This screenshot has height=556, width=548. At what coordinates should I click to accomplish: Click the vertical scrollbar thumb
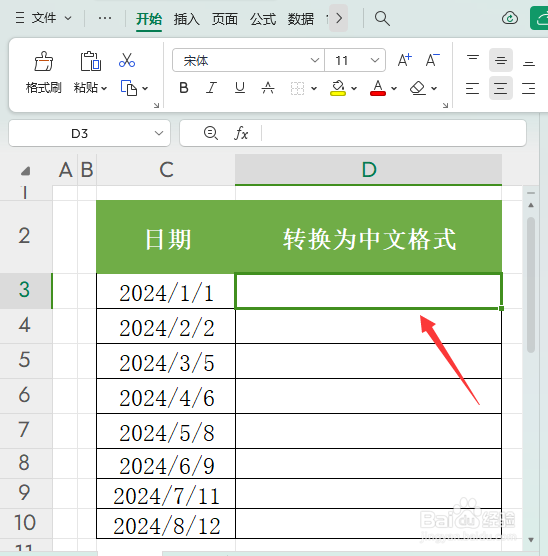click(x=531, y=285)
